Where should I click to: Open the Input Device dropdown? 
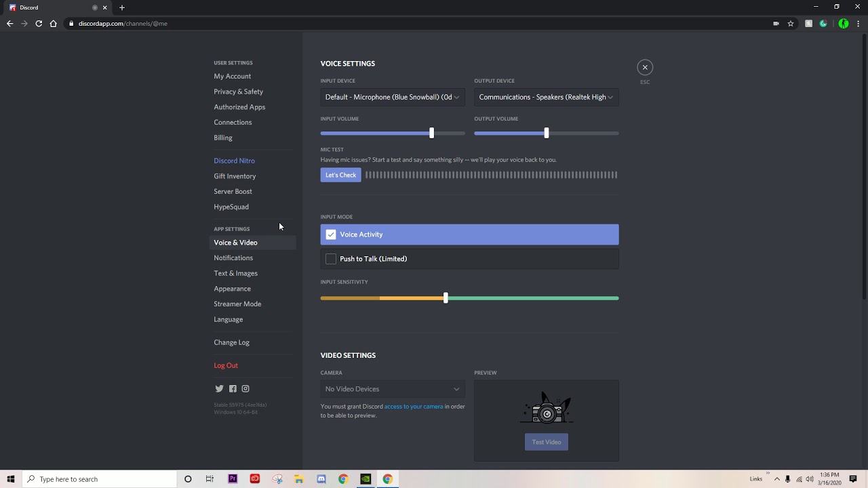393,97
